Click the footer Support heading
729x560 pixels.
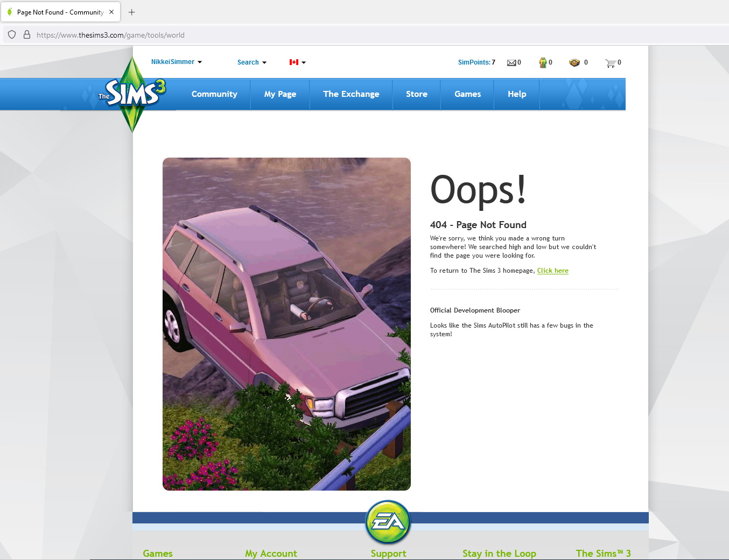(x=388, y=554)
